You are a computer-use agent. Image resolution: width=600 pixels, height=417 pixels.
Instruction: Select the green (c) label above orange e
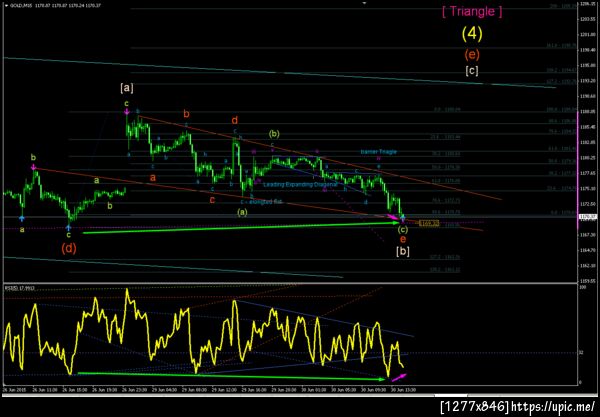point(403,230)
